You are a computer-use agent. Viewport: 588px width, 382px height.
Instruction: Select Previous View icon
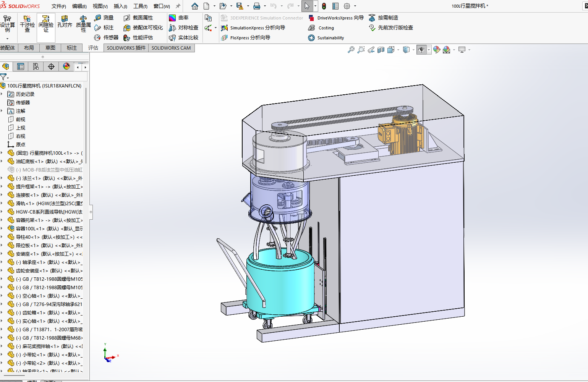point(371,50)
